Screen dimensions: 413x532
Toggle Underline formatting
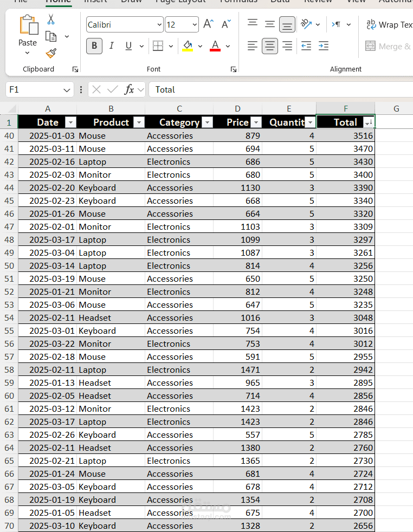point(128,46)
